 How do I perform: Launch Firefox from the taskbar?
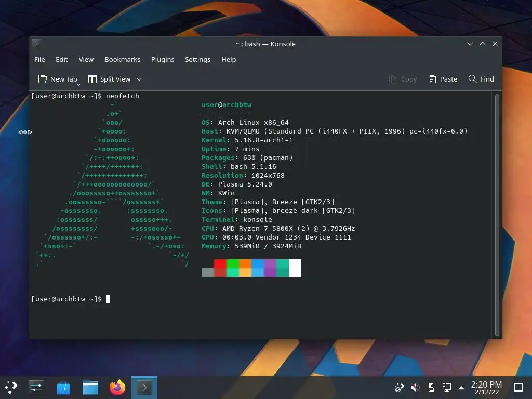117,388
